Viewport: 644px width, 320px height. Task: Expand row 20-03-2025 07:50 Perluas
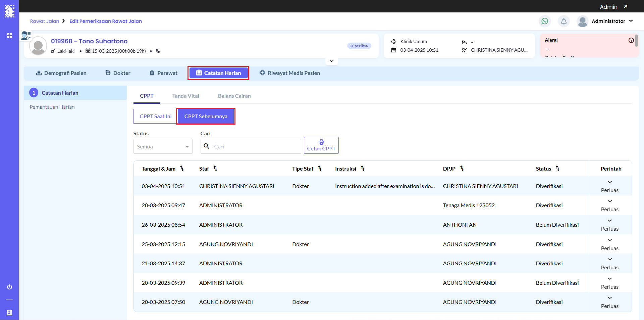[x=609, y=302]
